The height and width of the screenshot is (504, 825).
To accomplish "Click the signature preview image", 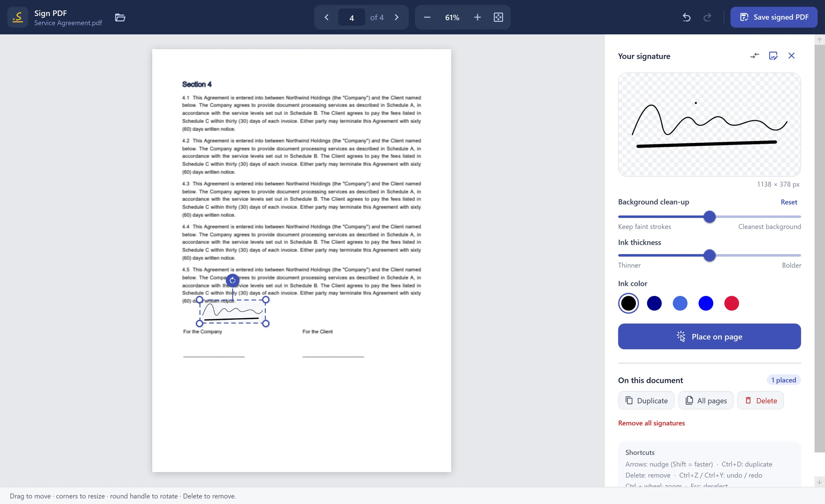I will (x=709, y=124).
